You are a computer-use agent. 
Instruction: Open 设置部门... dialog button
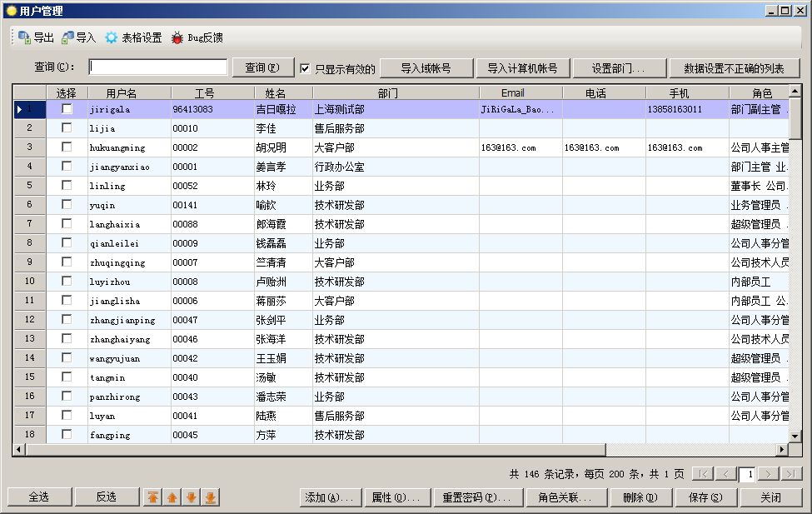coord(619,68)
